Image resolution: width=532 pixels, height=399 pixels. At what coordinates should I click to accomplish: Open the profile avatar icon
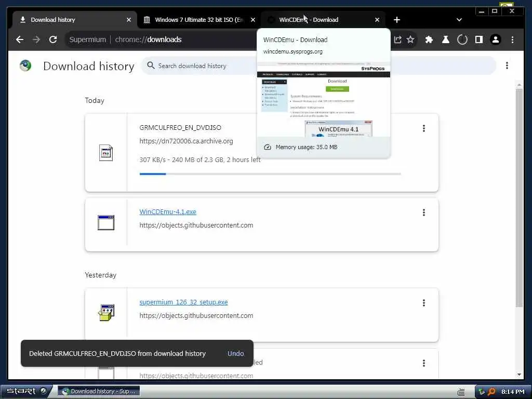495,39
